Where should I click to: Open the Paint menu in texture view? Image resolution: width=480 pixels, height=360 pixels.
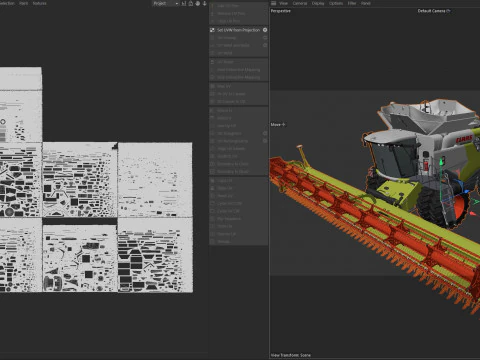click(23, 3)
